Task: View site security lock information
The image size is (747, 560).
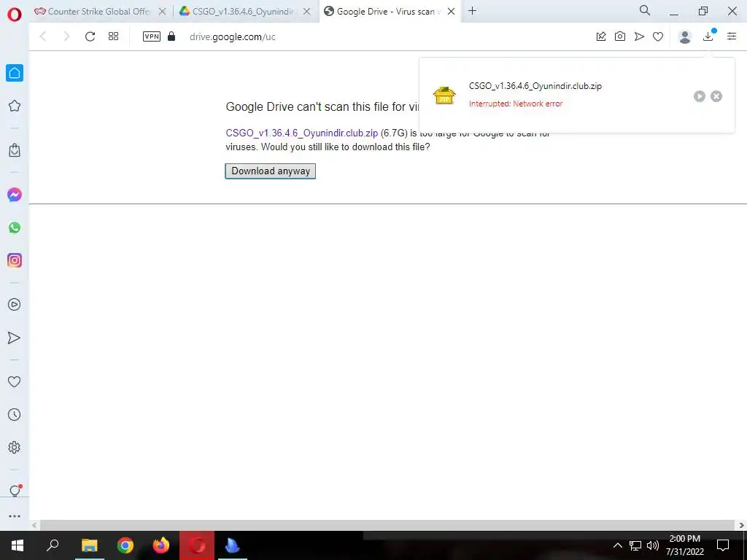Action: 171,36
